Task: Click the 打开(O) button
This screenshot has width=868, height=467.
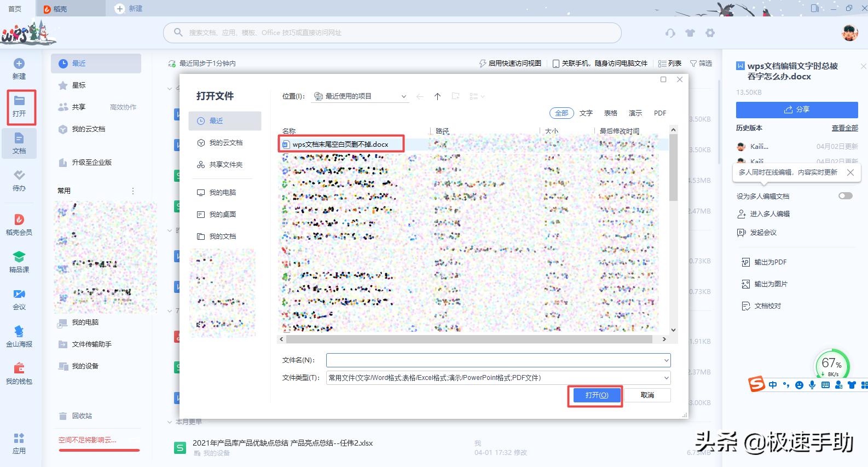Action: pyautogui.click(x=596, y=395)
